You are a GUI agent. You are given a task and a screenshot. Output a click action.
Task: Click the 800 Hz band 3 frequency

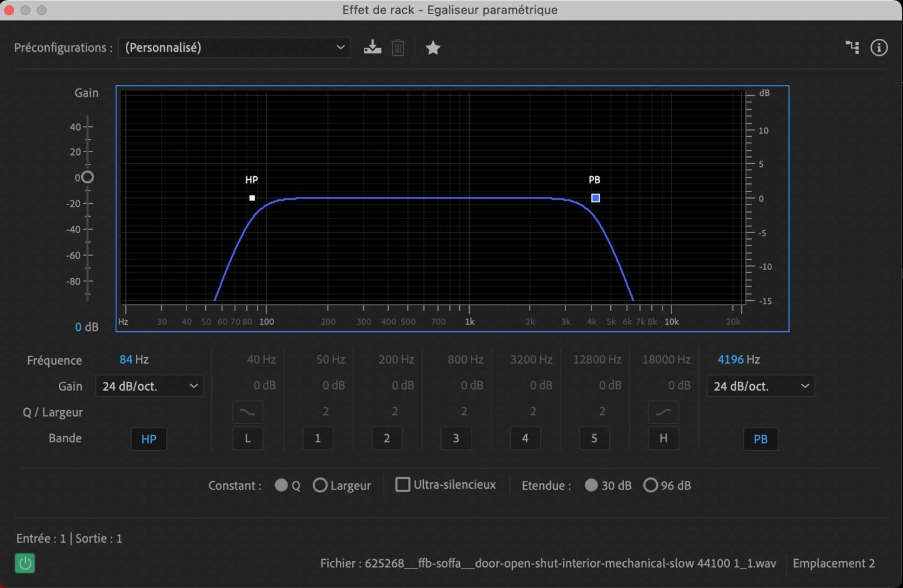(x=465, y=359)
